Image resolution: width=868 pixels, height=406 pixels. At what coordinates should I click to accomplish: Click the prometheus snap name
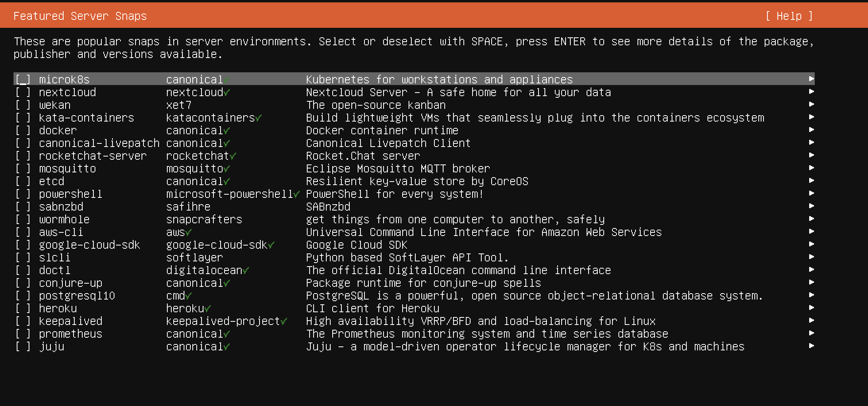point(70,334)
